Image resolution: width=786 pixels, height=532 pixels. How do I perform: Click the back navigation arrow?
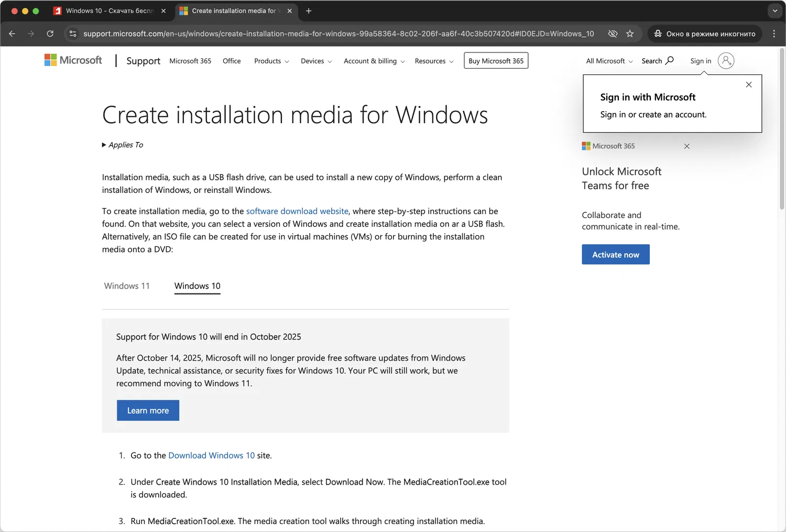coord(12,34)
